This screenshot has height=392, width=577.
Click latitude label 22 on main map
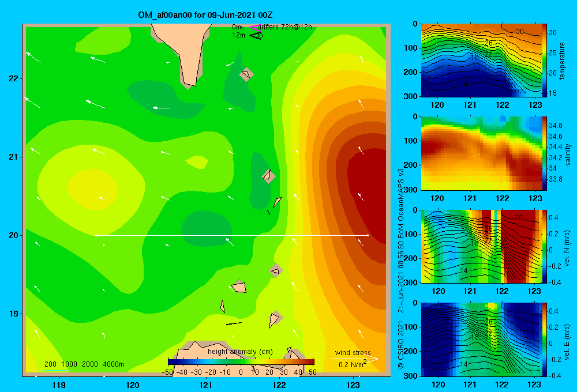(13, 79)
